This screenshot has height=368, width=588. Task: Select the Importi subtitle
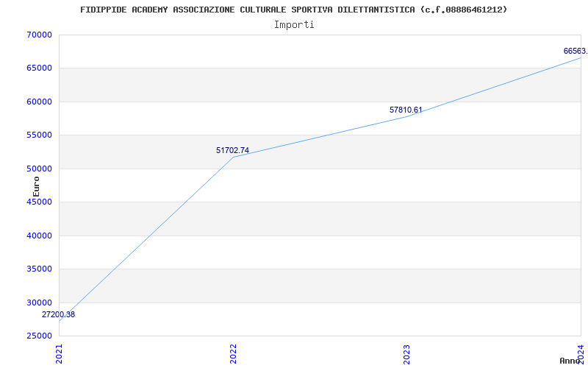(294, 25)
